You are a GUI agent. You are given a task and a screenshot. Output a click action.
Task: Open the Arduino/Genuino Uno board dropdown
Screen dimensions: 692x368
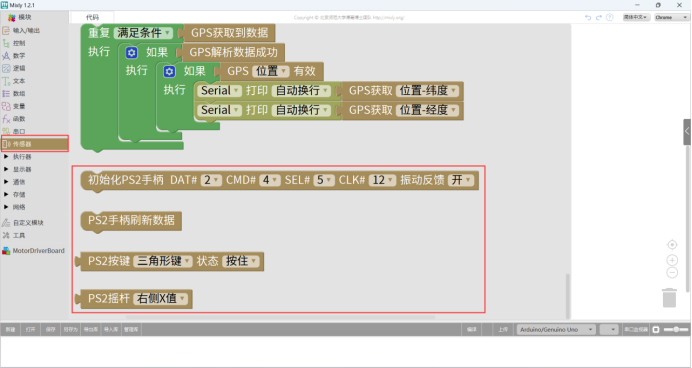(556, 330)
